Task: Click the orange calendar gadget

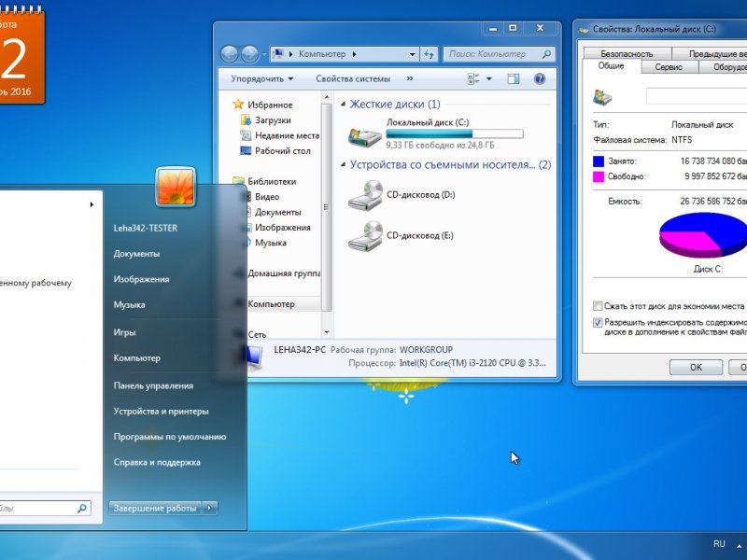Action: (x=22, y=55)
